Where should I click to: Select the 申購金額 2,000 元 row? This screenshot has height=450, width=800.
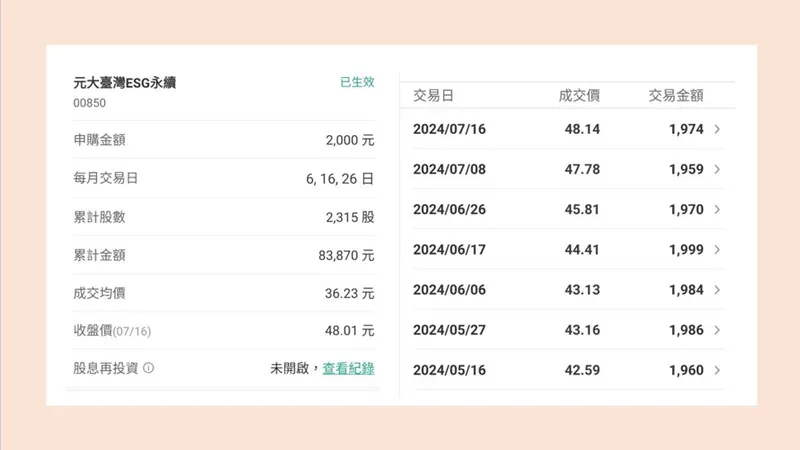point(224,141)
